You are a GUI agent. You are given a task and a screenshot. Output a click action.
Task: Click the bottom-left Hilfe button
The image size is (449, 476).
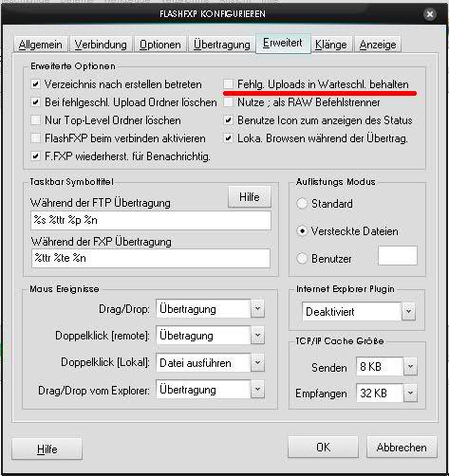pos(47,449)
